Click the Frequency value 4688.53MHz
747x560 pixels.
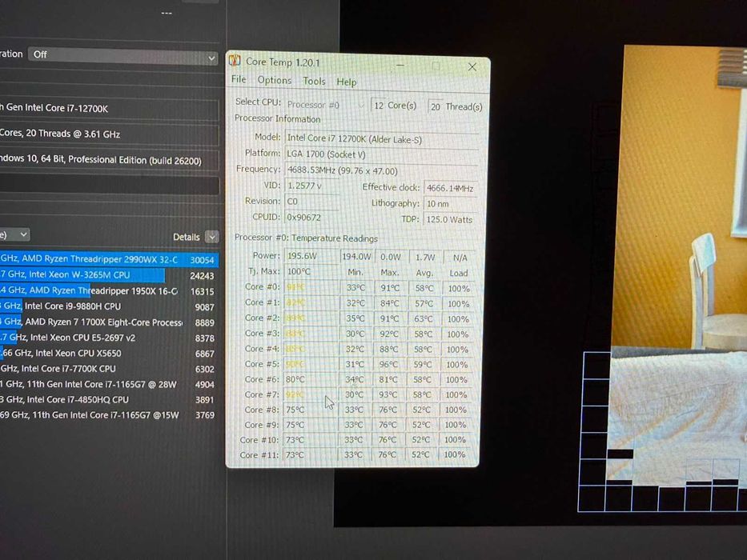point(381,170)
